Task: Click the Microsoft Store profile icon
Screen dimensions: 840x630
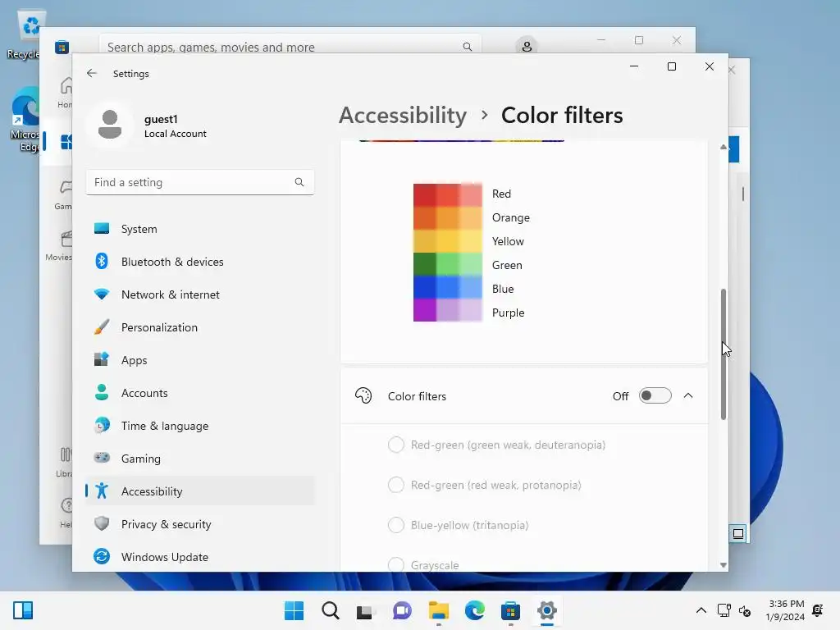Action: (527, 46)
